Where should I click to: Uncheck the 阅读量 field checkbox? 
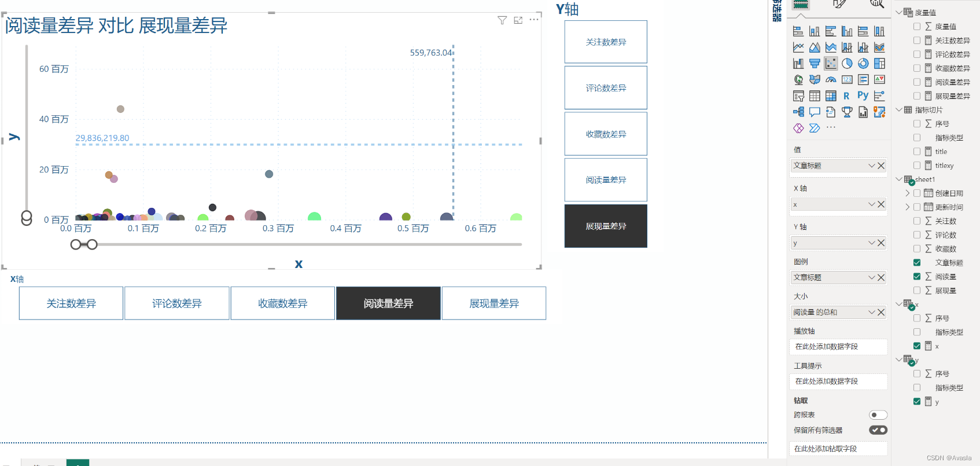point(917,277)
